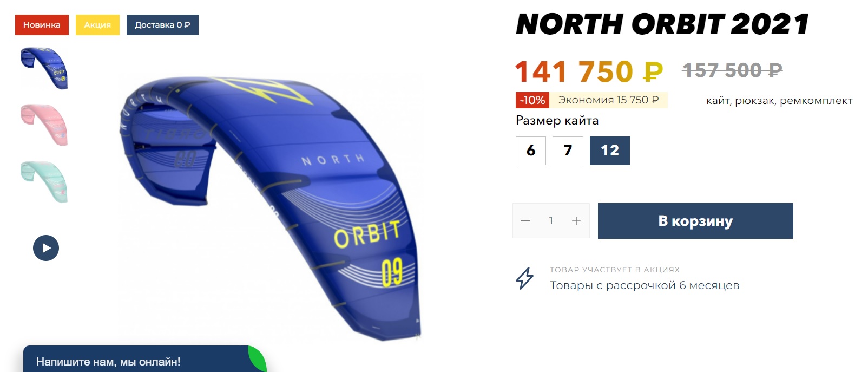Select the blue kite thumbnail
This screenshot has width=868, height=372.
point(44,68)
